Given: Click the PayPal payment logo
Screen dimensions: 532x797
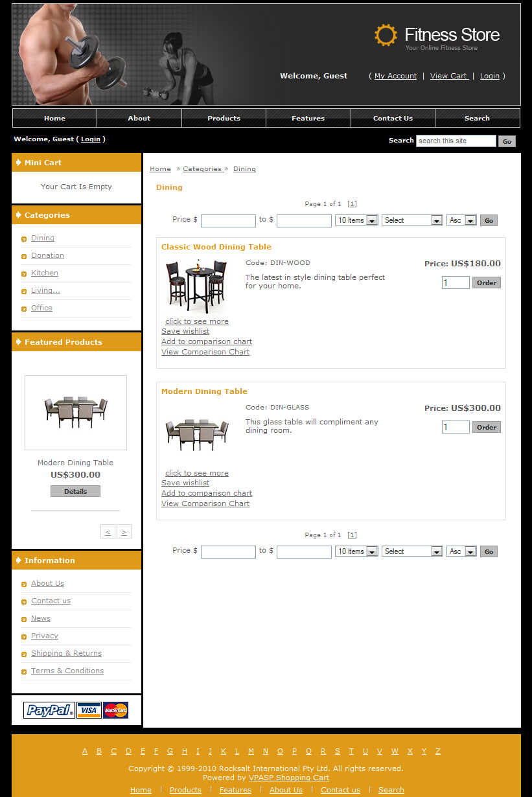Looking at the screenshot, I should 49,710.
